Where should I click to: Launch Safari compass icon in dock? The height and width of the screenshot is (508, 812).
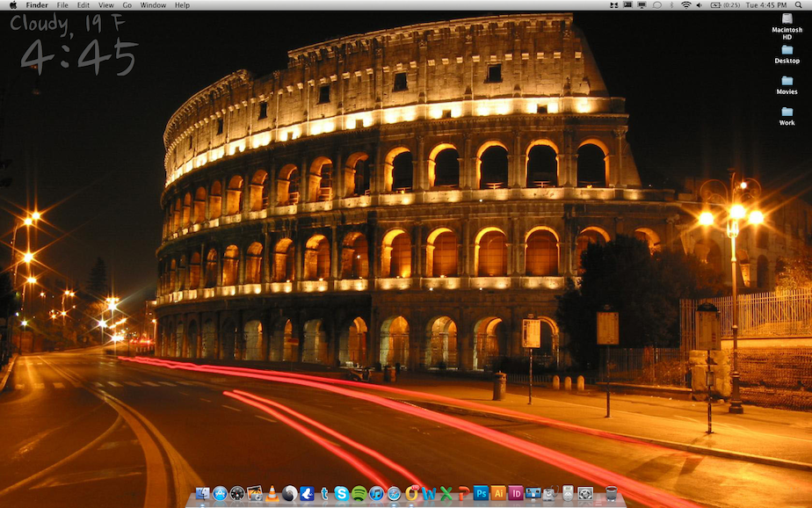click(394, 494)
